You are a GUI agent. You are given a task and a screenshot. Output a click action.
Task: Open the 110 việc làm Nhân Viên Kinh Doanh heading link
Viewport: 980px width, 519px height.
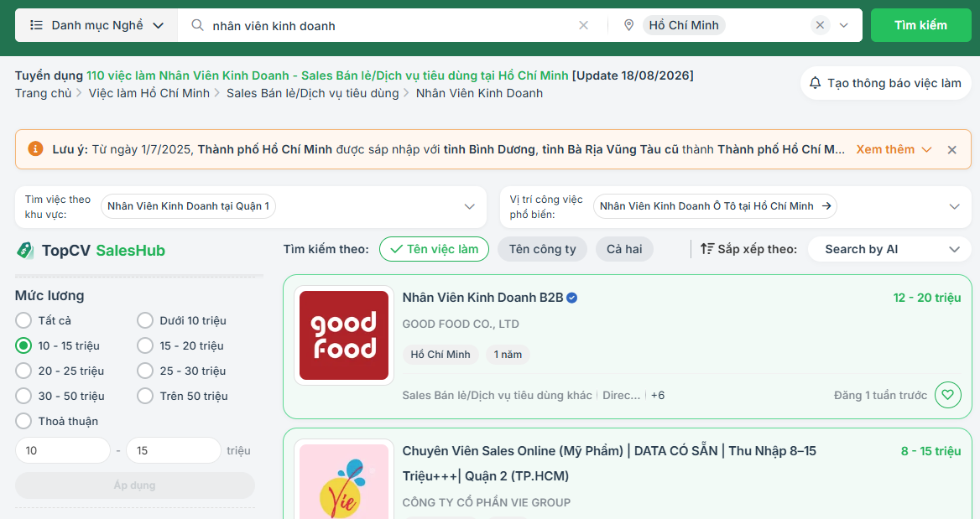(327, 75)
